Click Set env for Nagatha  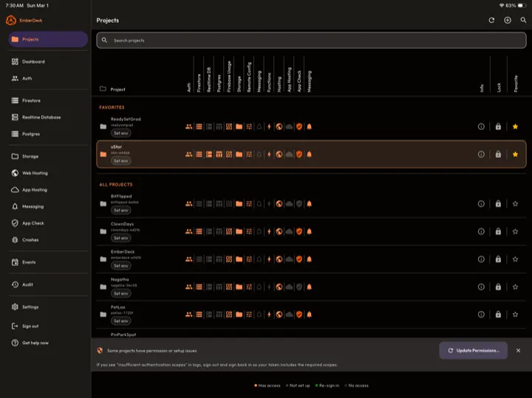[x=120, y=294]
